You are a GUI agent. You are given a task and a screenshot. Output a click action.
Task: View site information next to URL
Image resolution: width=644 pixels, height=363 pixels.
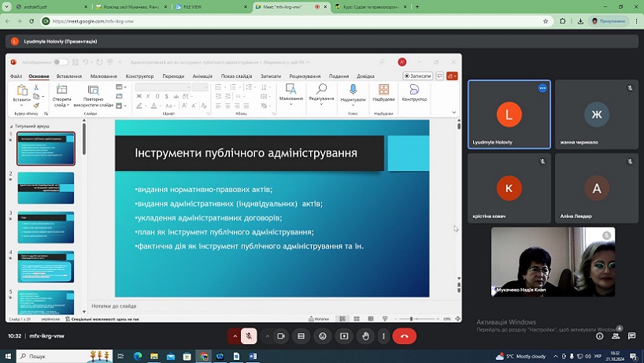46,21
